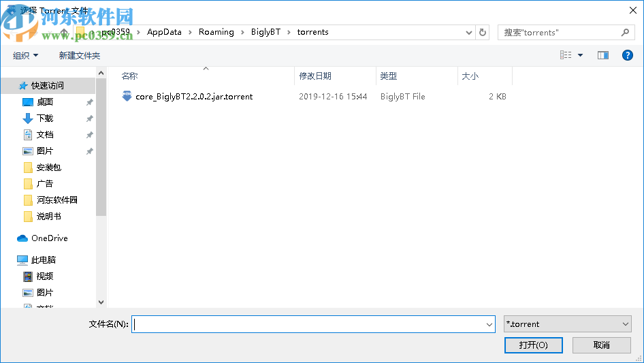This screenshot has width=644, height=363.
Task: Click BiglyBT in breadcrumb path
Action: tap(265, 32)
